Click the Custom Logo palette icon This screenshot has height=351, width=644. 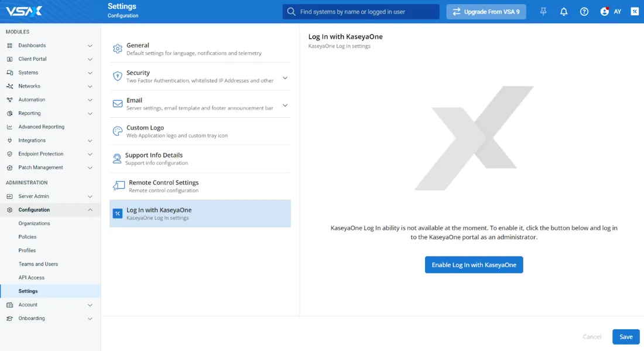tap(118, 131)
